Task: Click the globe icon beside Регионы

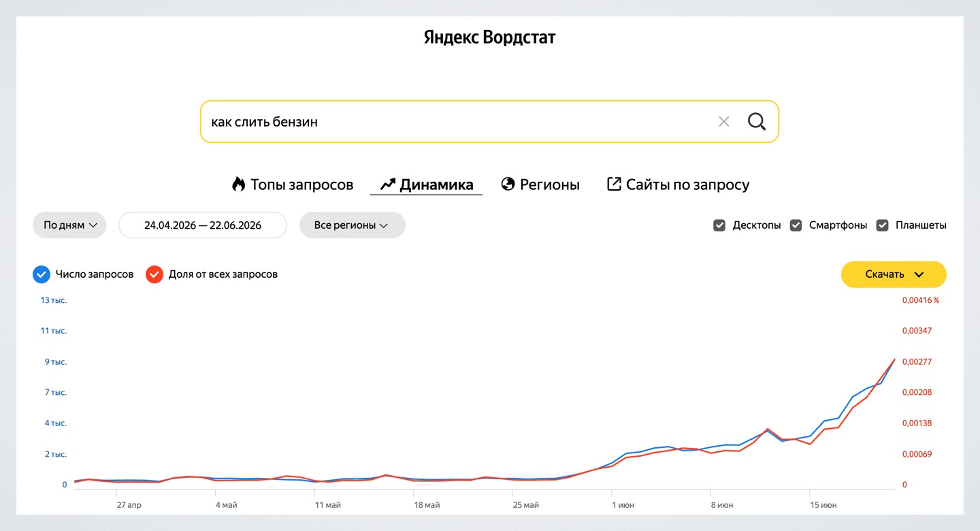Action: coord(508,184)
